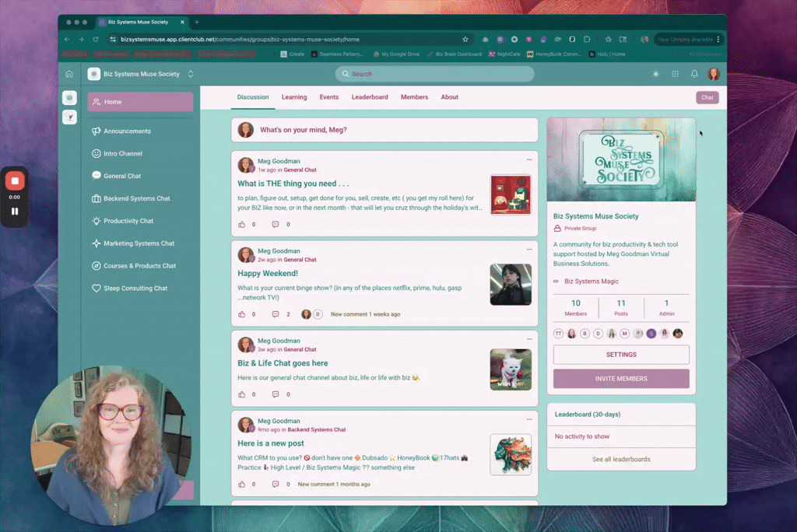Click the SETTINGS button
This screenshot has height=532, width=797.
pyautogui.click(x=621, y=355)
